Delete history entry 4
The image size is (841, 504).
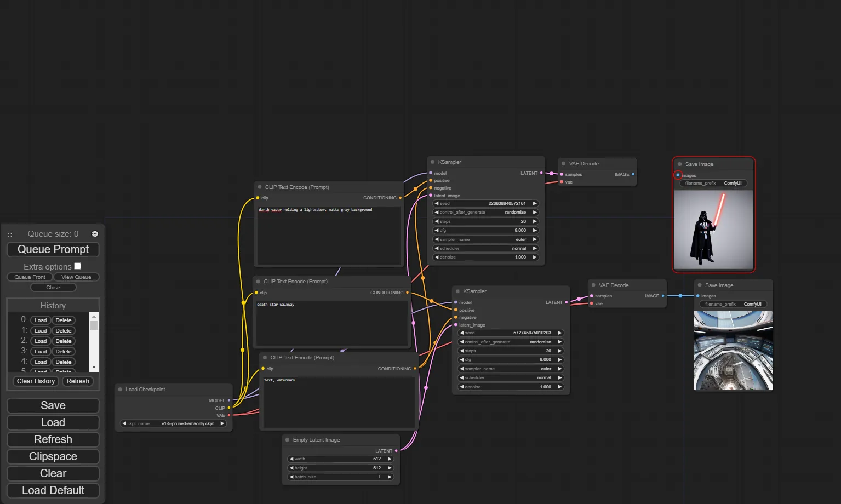pos(64,362)
